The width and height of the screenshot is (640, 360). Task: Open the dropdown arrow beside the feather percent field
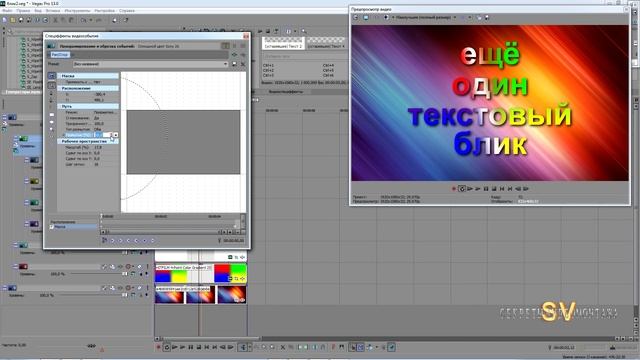click(116, 135)
